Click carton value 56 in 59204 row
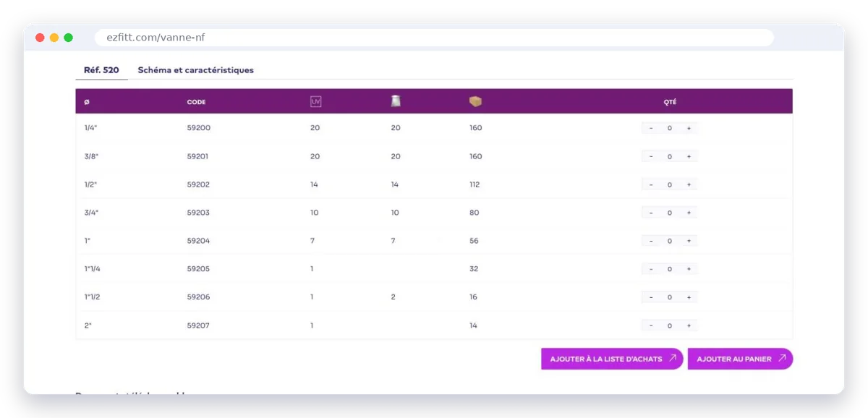 point(474,241)
